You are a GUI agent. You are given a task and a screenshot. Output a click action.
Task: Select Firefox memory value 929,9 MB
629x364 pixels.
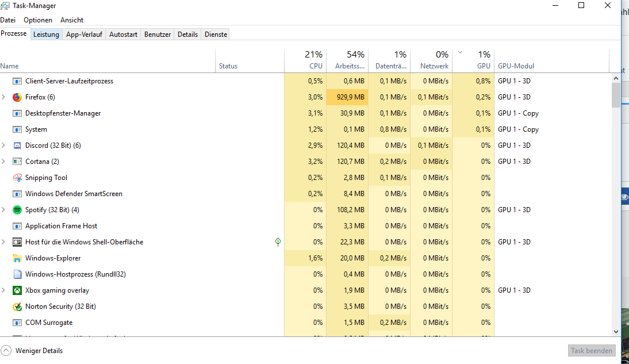coord(347,97)
